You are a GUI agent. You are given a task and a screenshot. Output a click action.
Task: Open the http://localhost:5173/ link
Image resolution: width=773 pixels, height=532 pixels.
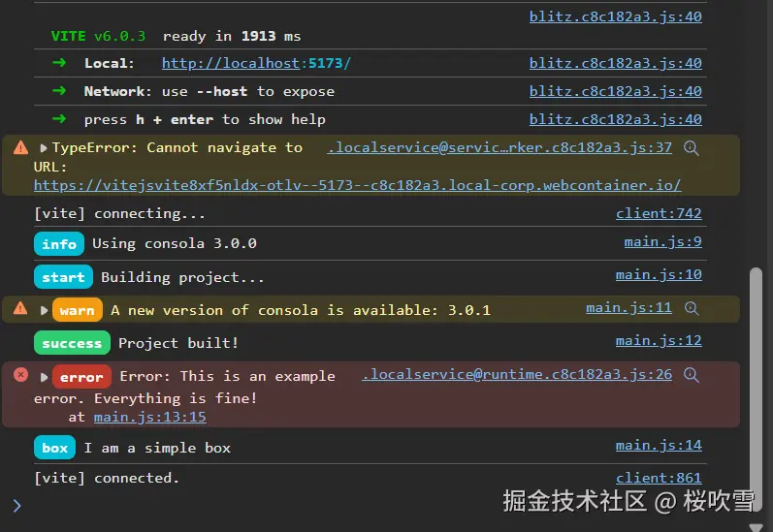coord(256,64)
